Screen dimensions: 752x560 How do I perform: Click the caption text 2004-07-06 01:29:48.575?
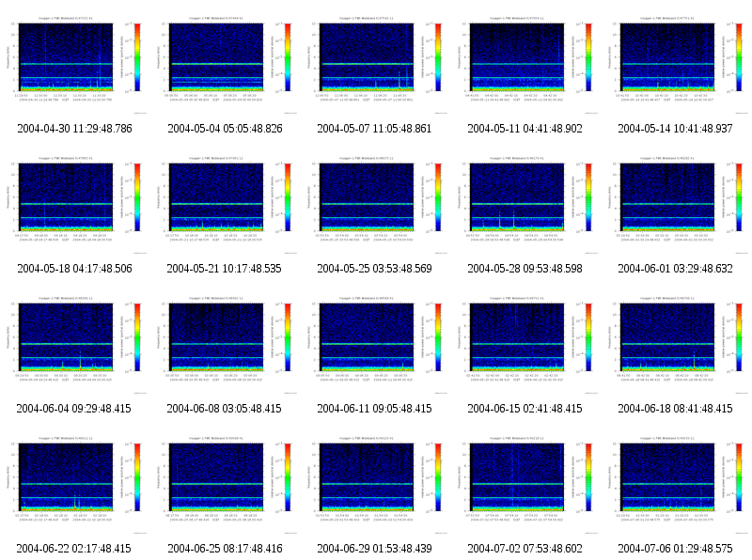pos(675,549)
